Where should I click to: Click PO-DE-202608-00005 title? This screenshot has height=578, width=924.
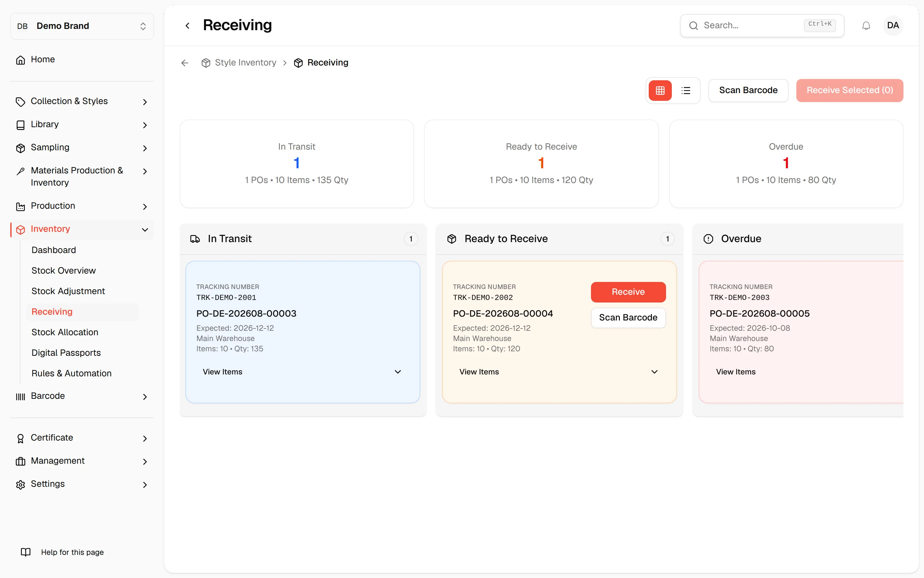(x=759, y=313)
